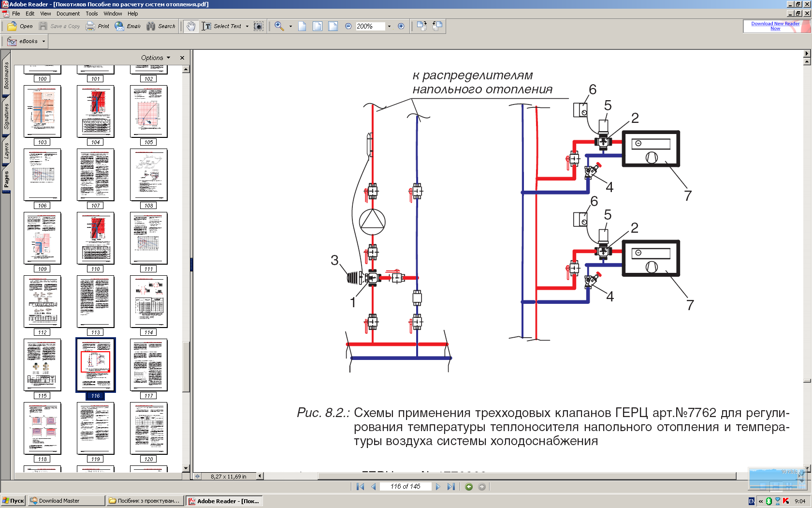This screenshot has height=508, width=812.
Task: Open the Help menu
Action: tap(133, 14)
